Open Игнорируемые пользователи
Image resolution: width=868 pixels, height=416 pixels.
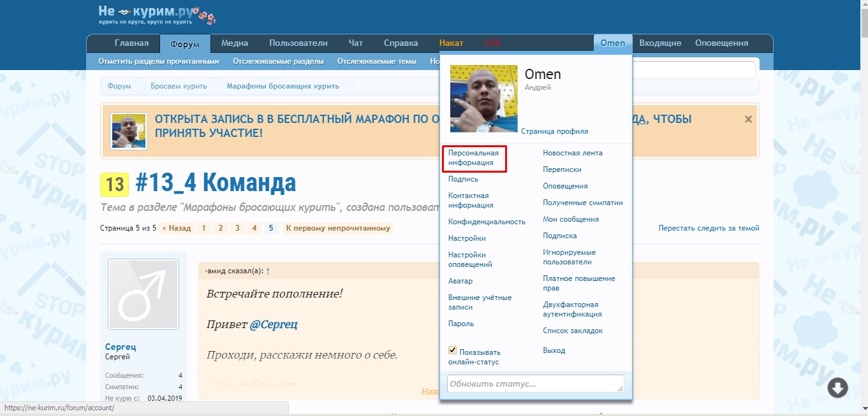point(570,257)
